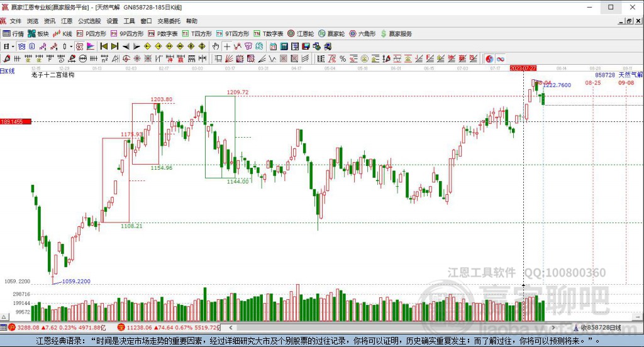This screenshot has width=644, height=347.
Task: Open the 江恩轮 Gann wheel
Action: (x=301, y=34)
